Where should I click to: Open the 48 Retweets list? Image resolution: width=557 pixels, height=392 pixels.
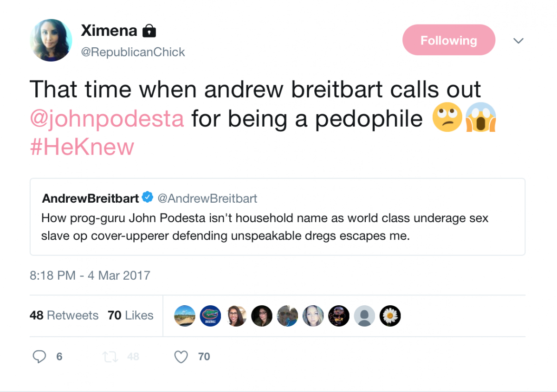64,315
